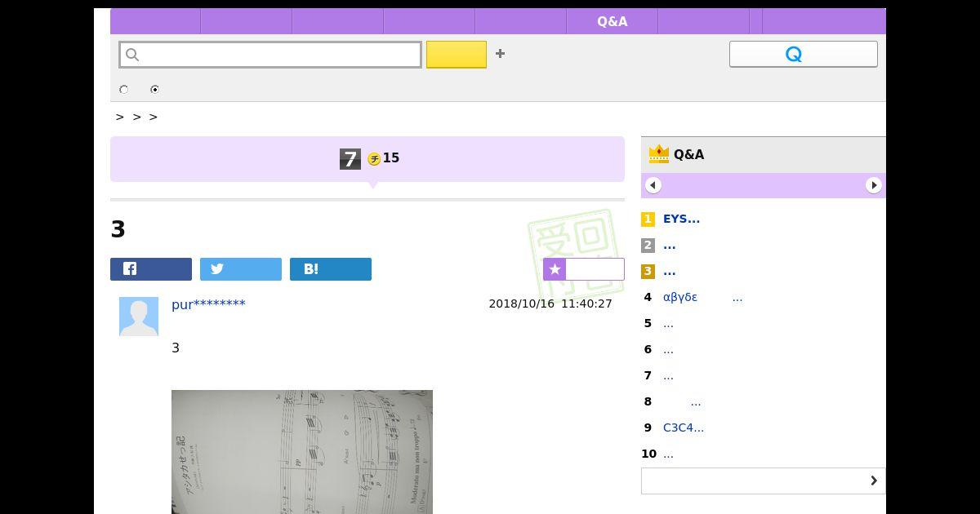The width and height of the screenshot is (980, 514).
Task: Click the plus icon beside yellow button
Action: coord(500,54)
